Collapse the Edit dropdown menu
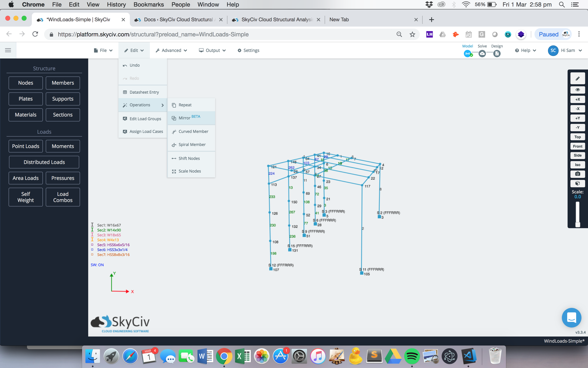The width and height of the screenshot is (588, 368). (x=134, y=50)
